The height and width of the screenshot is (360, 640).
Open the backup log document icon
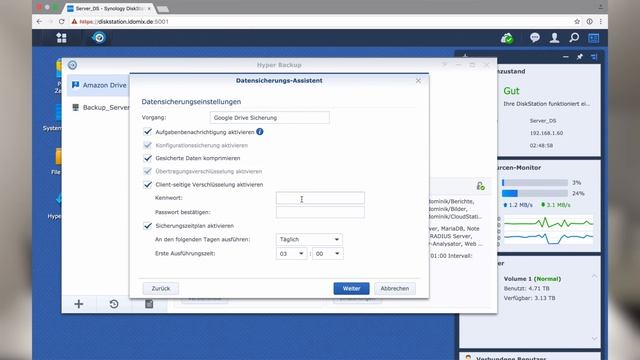149,304
